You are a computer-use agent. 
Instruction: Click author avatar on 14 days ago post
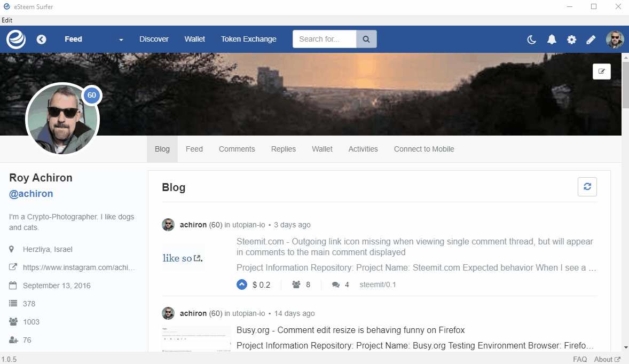[168, 313]
